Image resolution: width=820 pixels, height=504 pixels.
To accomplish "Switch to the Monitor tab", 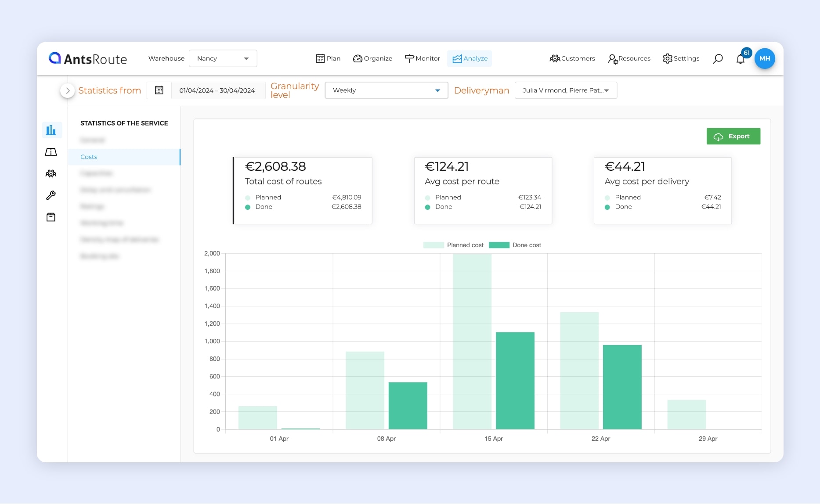I will [422, 58].
